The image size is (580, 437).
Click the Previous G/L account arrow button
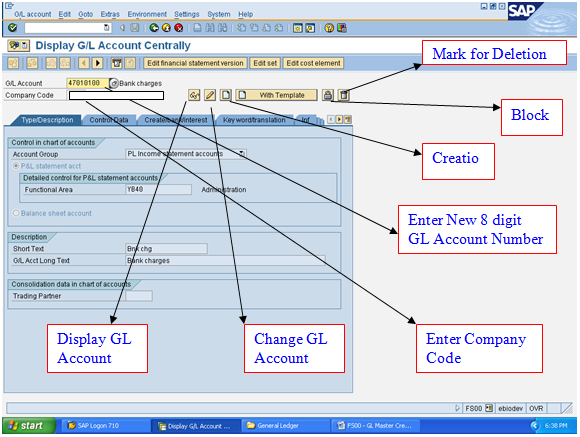pyautogui.click(x=84, y=63)
